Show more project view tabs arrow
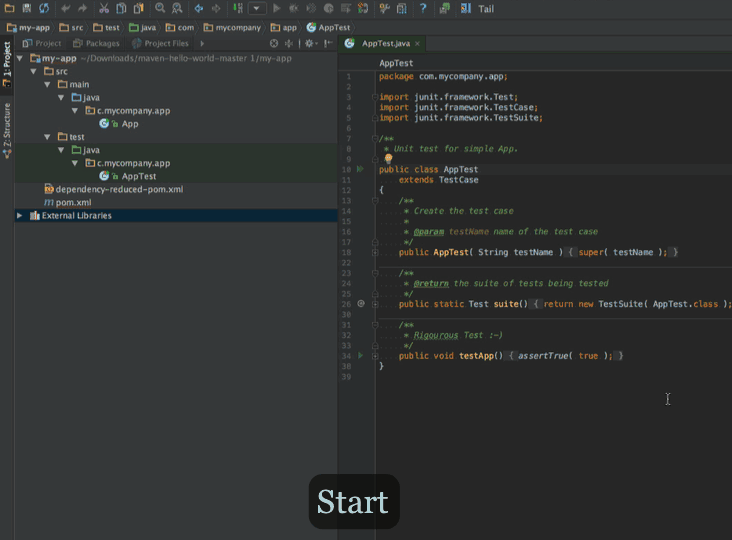This screenshot has height=540, width=732. (202, 43)
